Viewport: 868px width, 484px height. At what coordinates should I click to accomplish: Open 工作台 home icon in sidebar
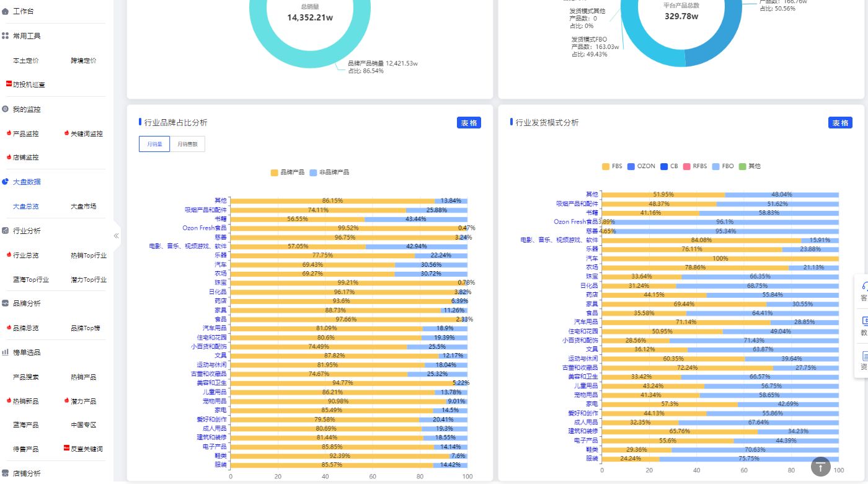pyautogui.click(x=6, y=11)
